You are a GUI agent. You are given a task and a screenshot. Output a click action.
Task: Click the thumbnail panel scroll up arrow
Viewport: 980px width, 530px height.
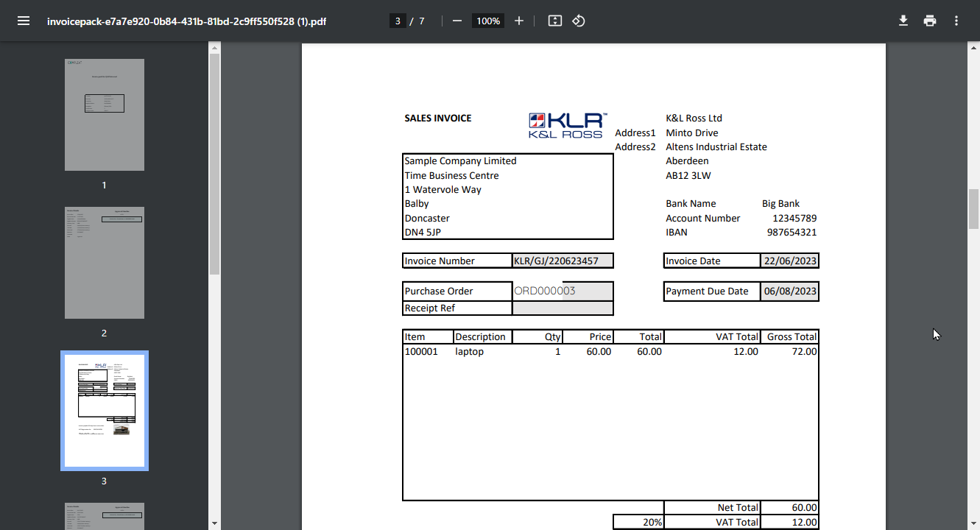coord(214,47)
